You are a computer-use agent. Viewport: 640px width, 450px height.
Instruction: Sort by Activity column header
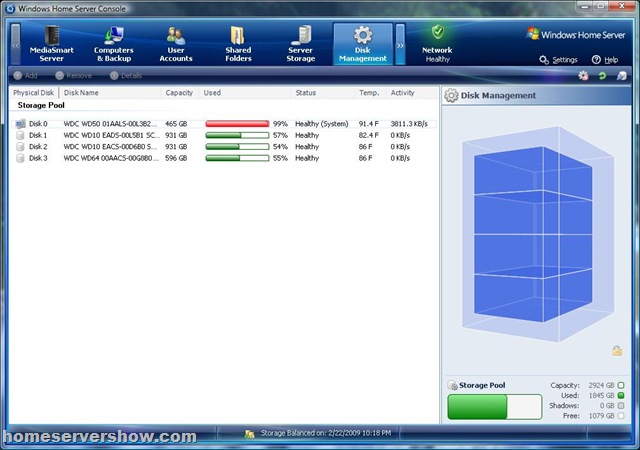pyautogui.click(x=412, y=93)
